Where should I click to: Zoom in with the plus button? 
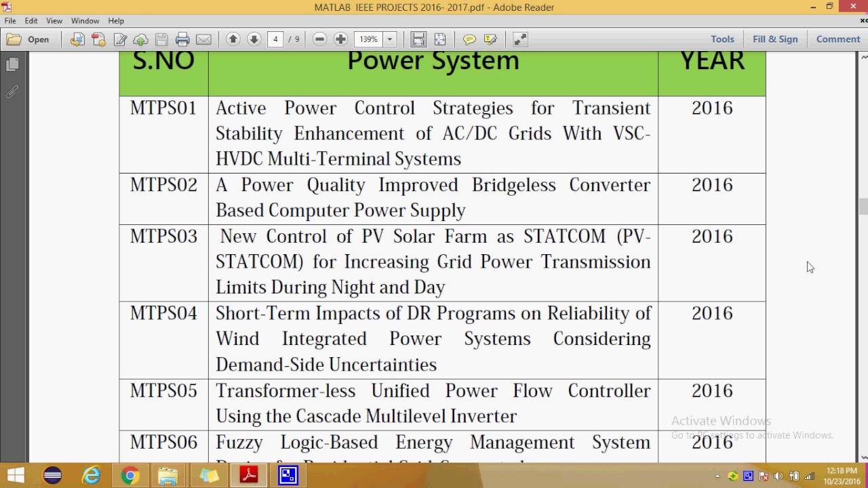pyautogui.click(x=341, y=39)
